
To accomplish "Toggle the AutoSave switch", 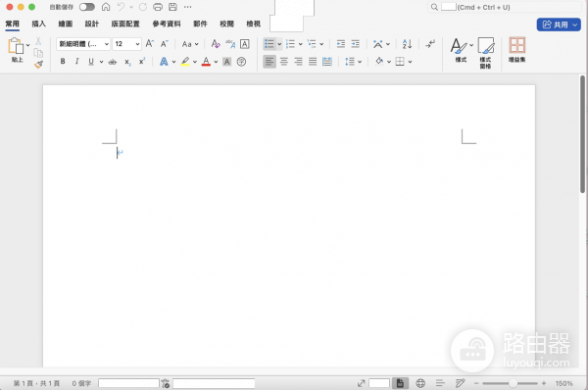I will (87, 7).
